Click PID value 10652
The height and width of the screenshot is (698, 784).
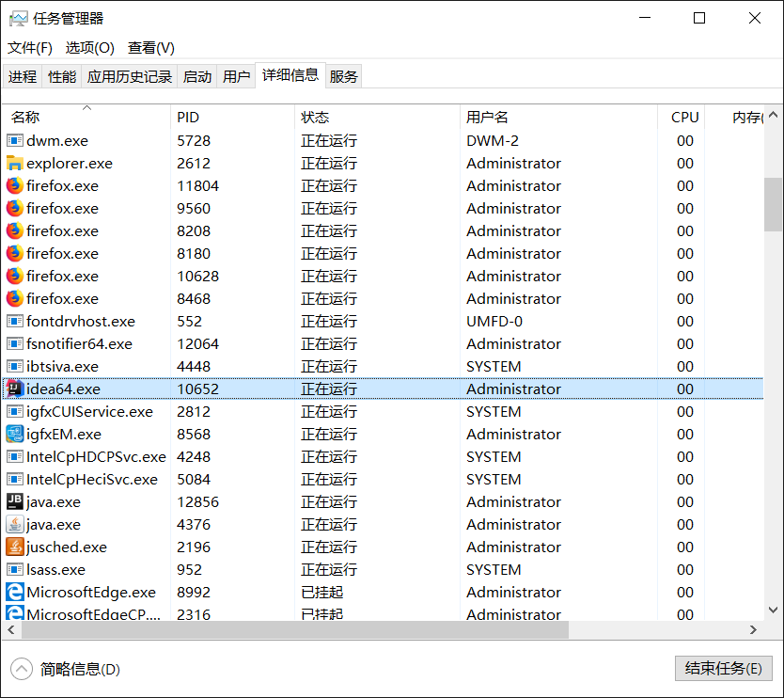point(198,389)
